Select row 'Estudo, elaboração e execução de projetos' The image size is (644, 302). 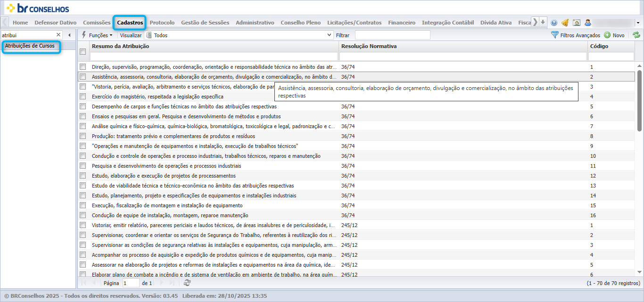356,176
